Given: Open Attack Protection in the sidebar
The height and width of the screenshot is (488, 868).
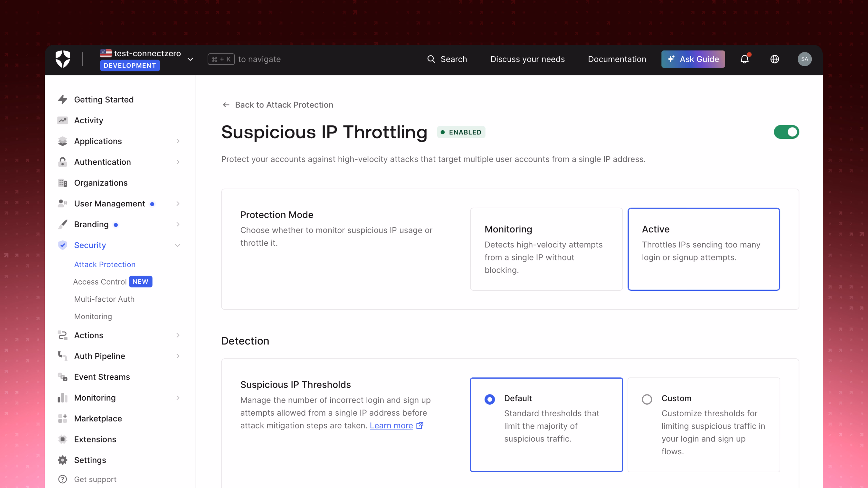Looking at the screenshot, I should 105,265.
